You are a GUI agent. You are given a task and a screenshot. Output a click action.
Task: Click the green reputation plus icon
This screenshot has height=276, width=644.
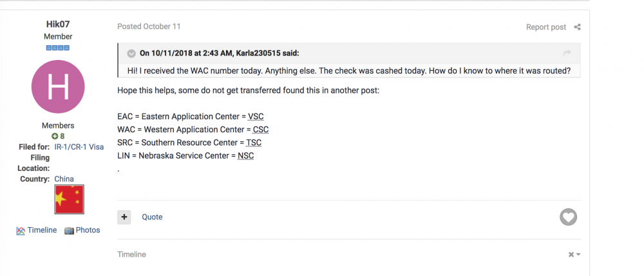coord(55,136)
